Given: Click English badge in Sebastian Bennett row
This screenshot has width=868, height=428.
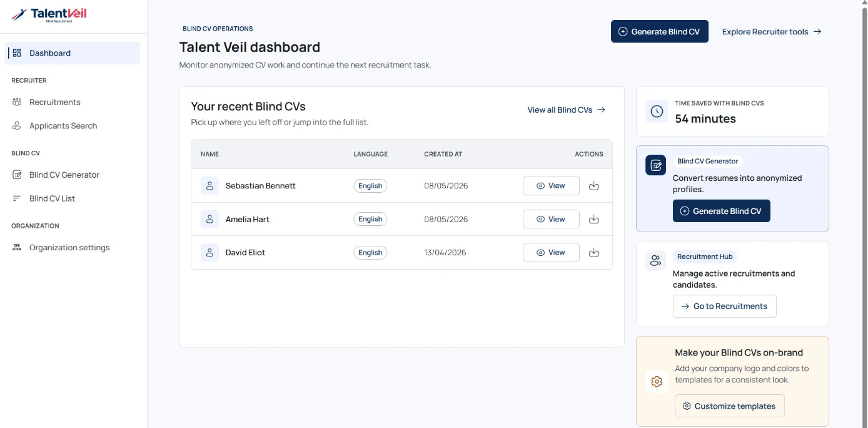Looking at the screenshot, I should 370,186.
